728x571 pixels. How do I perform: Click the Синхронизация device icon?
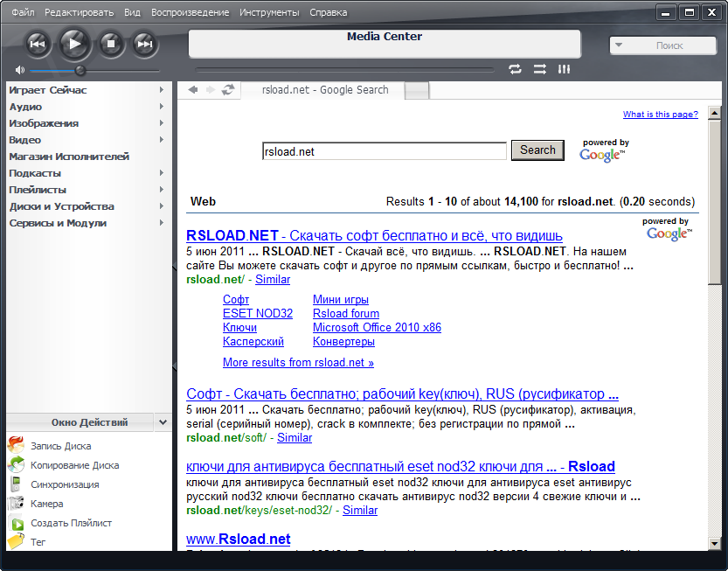(17, 484)
